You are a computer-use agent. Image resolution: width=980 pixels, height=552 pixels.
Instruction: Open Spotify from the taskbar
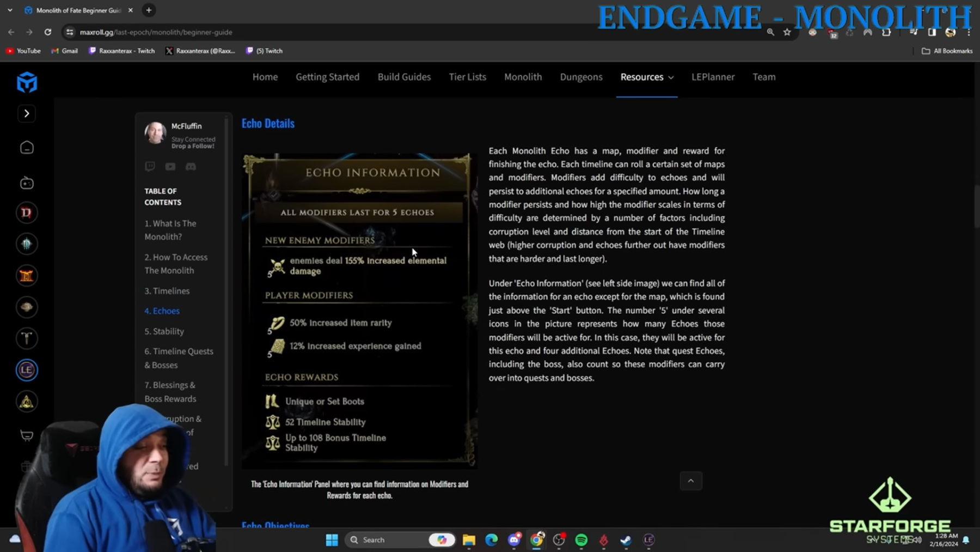pyautogui.click(x=581, y=540)
